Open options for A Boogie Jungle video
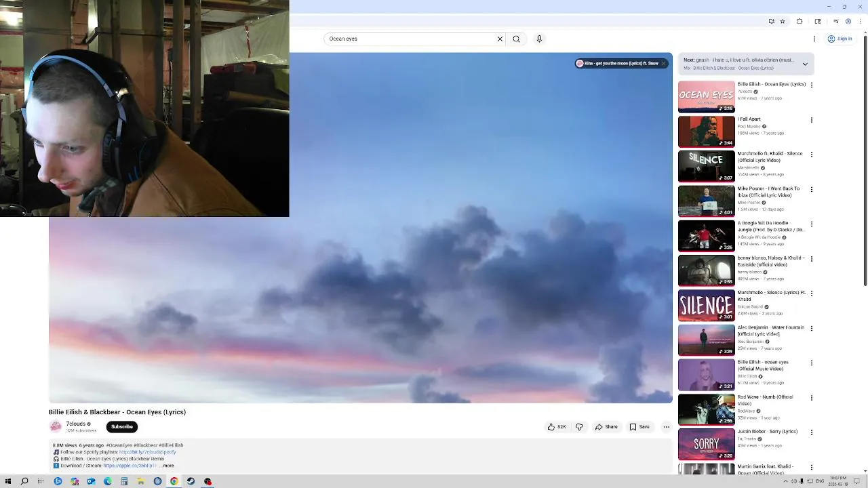 click(x=811, y=224)
